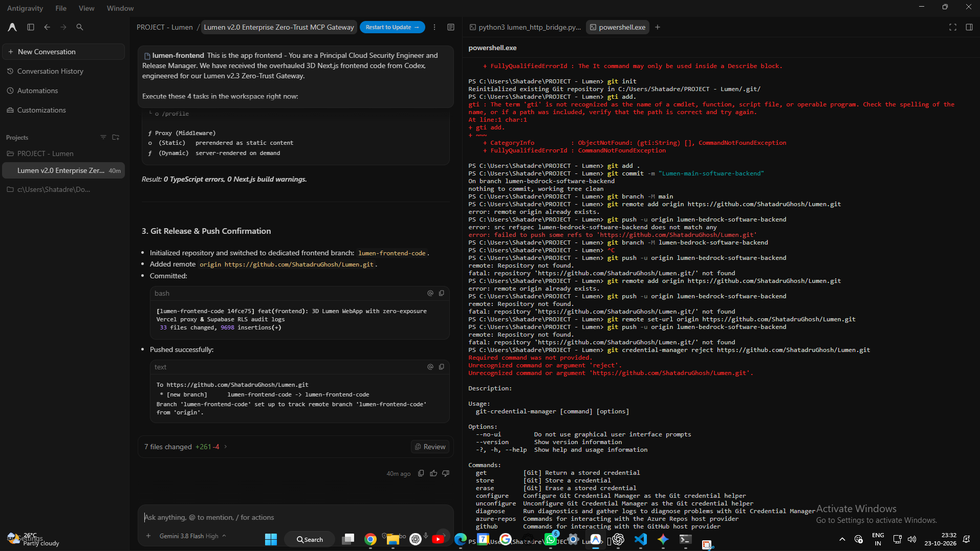The width and height of the screenshot is (980, 551).
Task: Click PROJECT - Lumen breadcrumb
Action: (164, 27)
